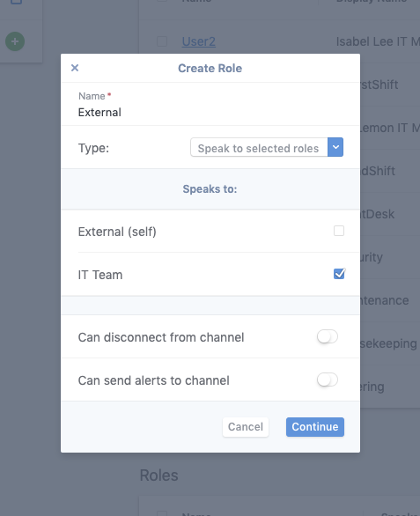Click the IT Team row label
The height and width of the screenshot is (516, 420).
coord(100,275)
